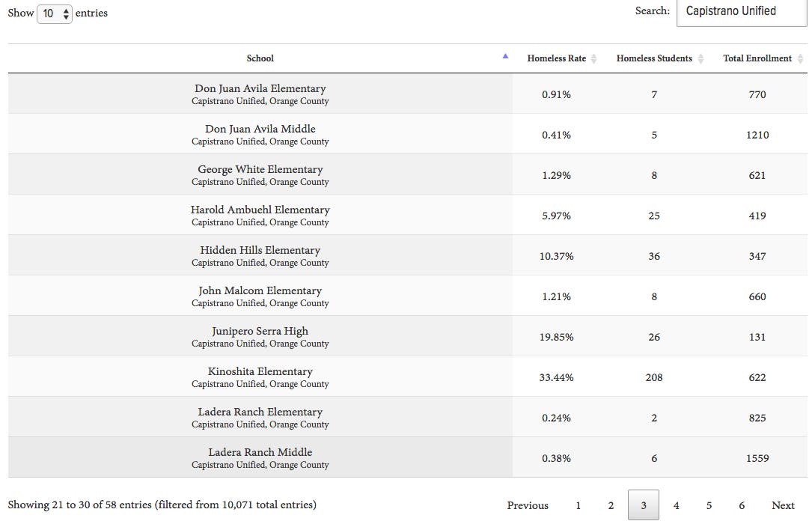Click the School column header

260,58
